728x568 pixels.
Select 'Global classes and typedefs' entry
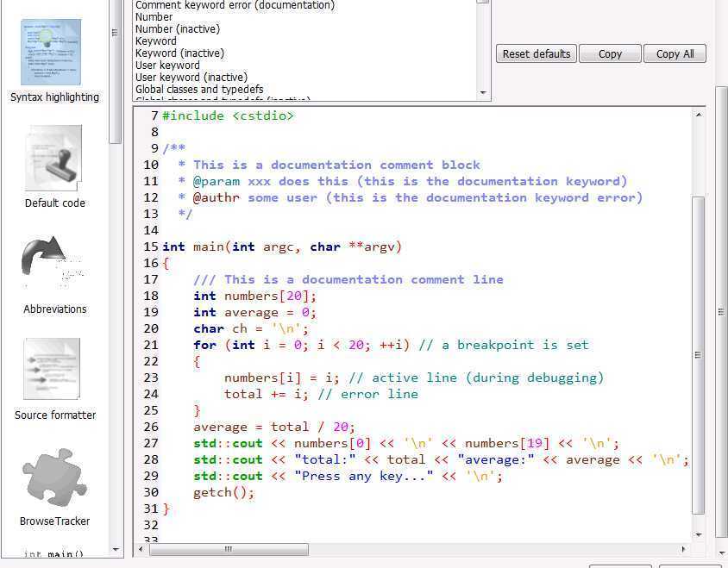pyautogui.click(x=199, y=89)
